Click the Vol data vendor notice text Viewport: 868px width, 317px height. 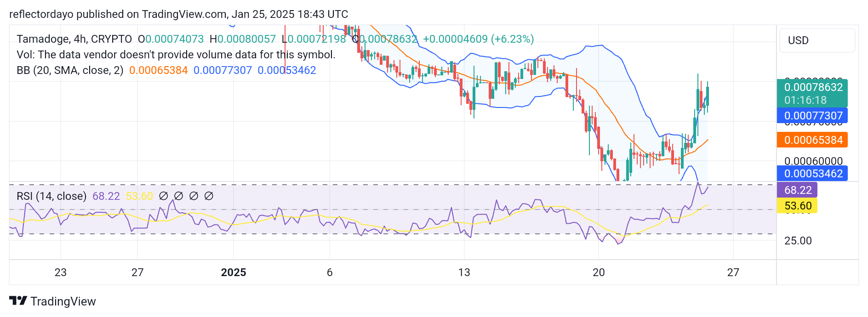(176, 55)
